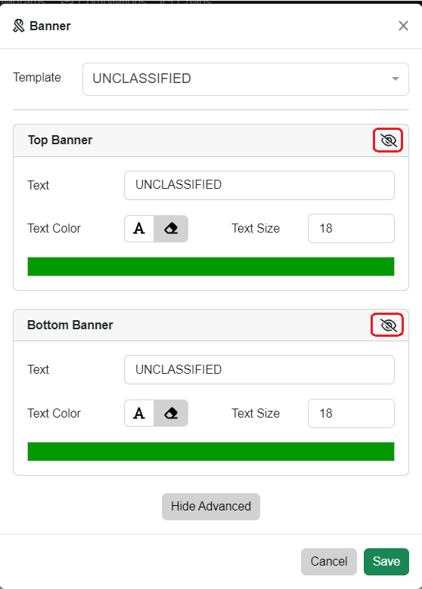Click the Top Banner Text field
This screenshot has width=422, height=589.
259,185
